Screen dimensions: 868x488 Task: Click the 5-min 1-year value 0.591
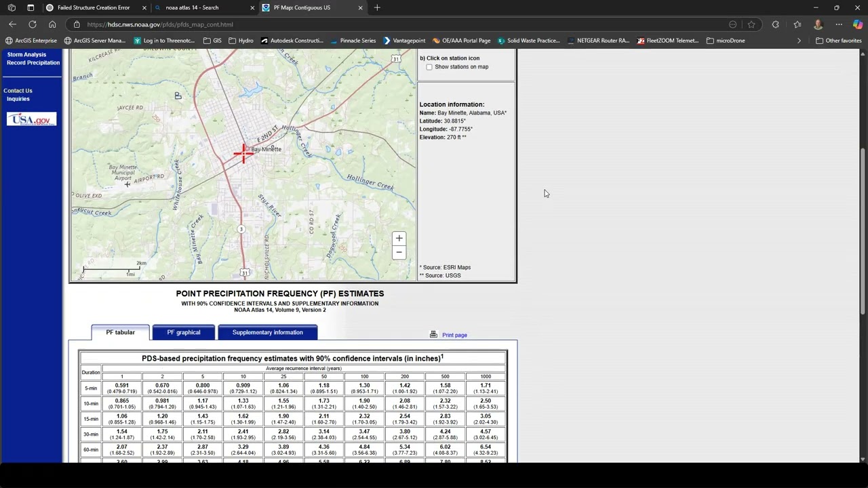(x=122, y=386)
